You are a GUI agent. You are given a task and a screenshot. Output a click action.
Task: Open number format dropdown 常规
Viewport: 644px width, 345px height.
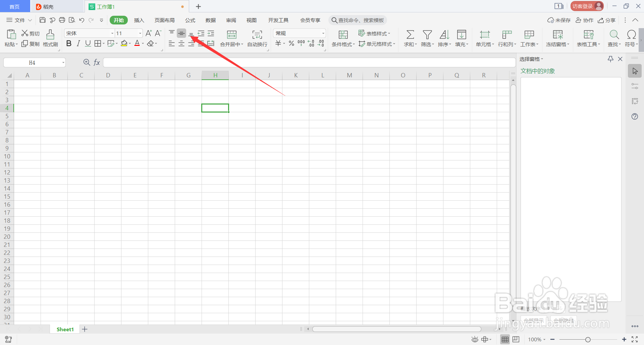click(323, 33)
